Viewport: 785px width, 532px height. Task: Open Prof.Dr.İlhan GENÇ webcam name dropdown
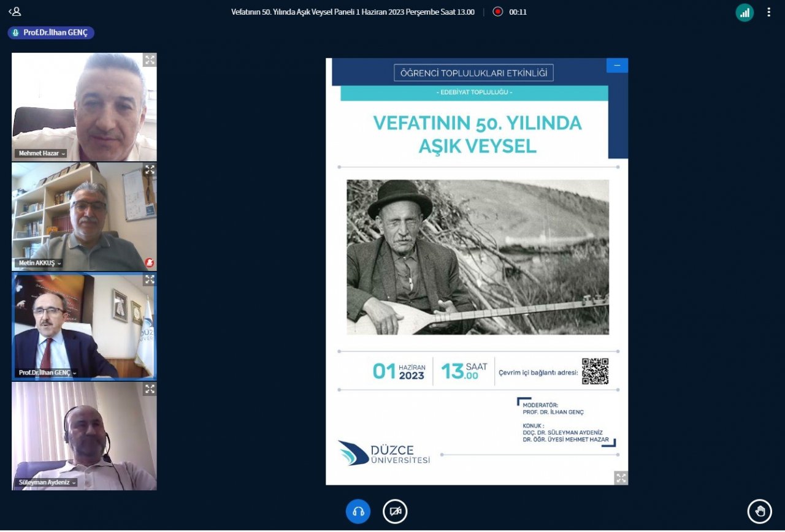47,373
